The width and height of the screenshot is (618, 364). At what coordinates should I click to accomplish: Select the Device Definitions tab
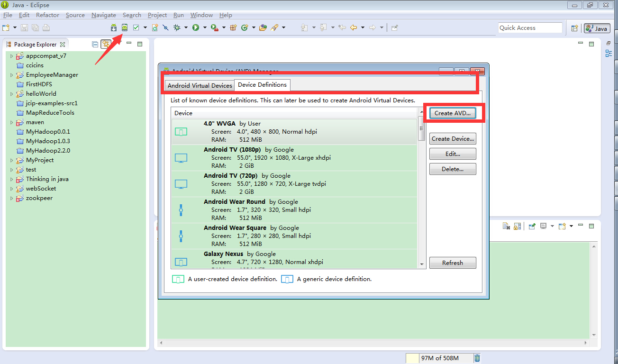262,85
